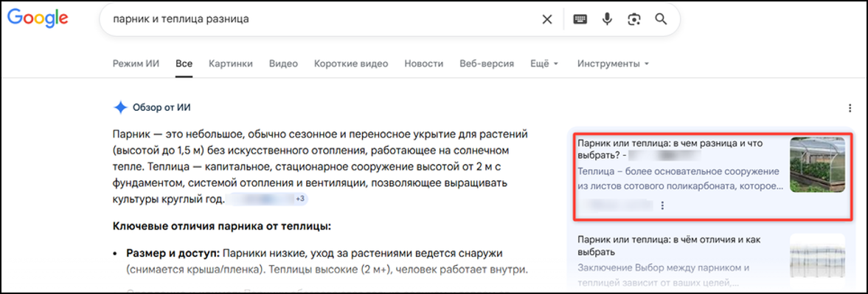Image resolution: width=868 pixels, height=294 pixels.
Task: Click the Google logo
Action: click(x=38, y=18)
